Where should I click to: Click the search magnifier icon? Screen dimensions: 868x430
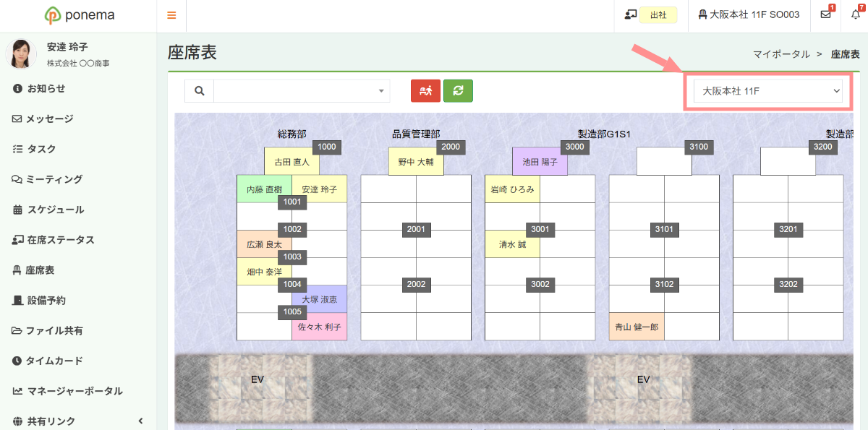[200, 91]
